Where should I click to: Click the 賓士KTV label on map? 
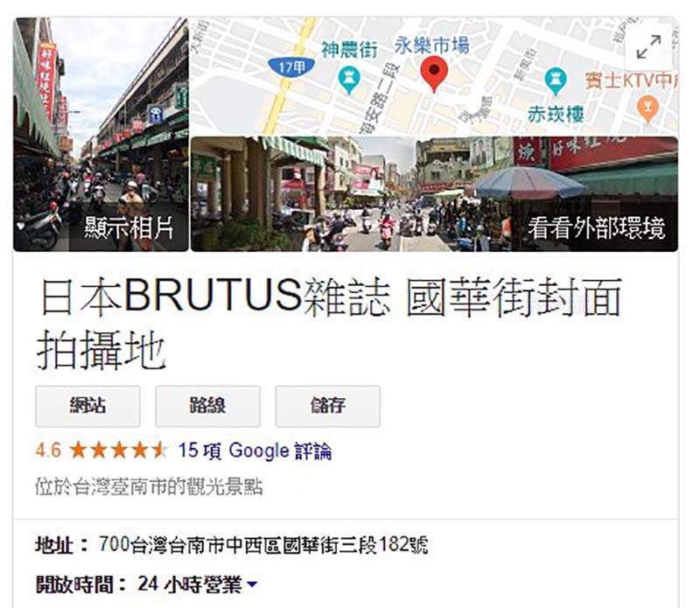pos(631,80)
